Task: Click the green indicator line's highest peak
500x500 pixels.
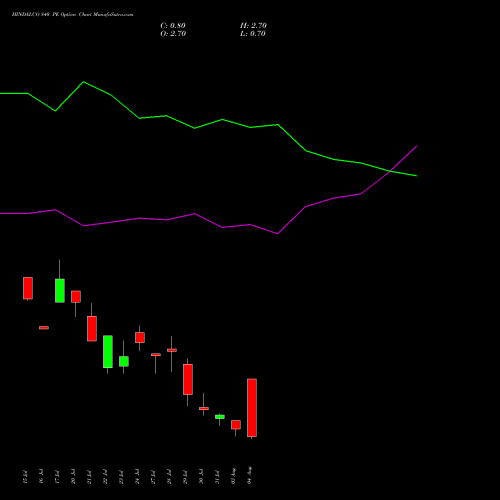Action: point(83,82)
